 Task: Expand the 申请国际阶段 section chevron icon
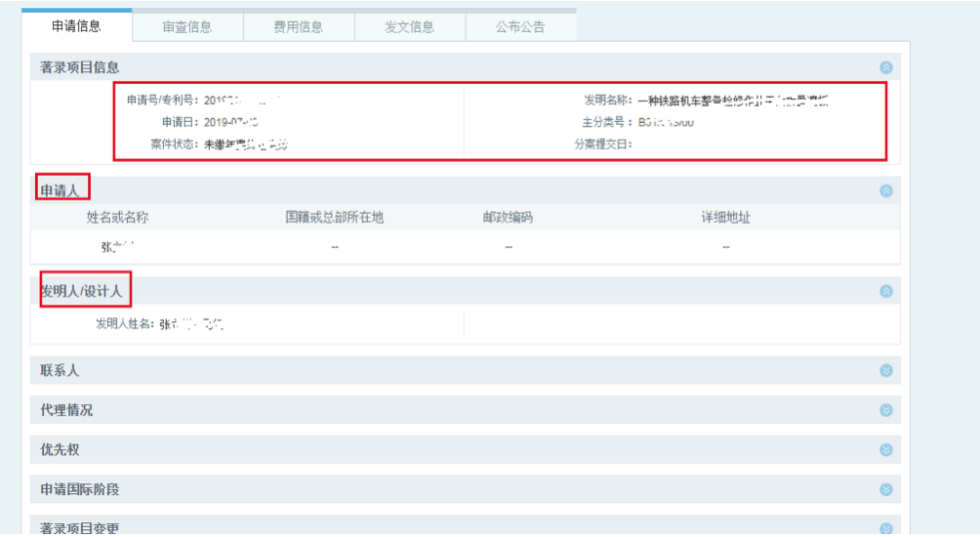885,490
